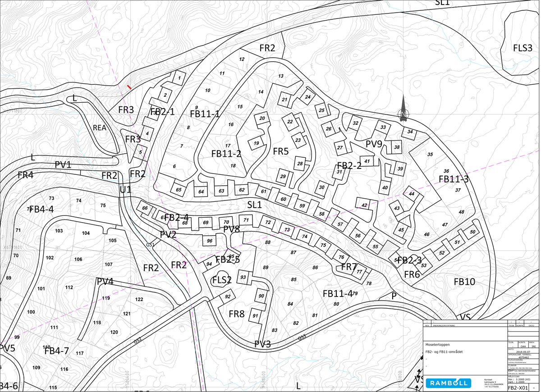This screenshot has height=392, width=541.
Task: Select plot number 29
Action: (283, 176)
